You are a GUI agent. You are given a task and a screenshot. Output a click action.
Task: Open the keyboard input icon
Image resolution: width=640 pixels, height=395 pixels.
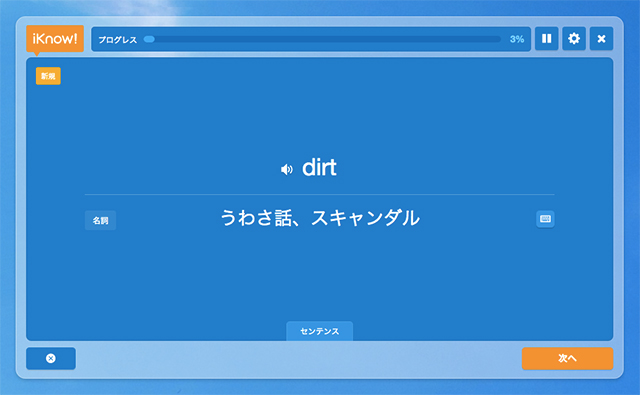coord(545,219)
